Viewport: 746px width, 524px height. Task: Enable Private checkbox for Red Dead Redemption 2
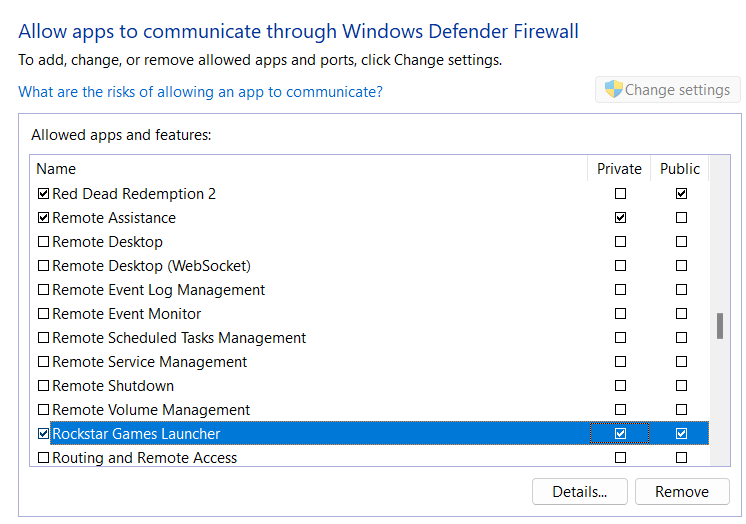click(621, 194)
